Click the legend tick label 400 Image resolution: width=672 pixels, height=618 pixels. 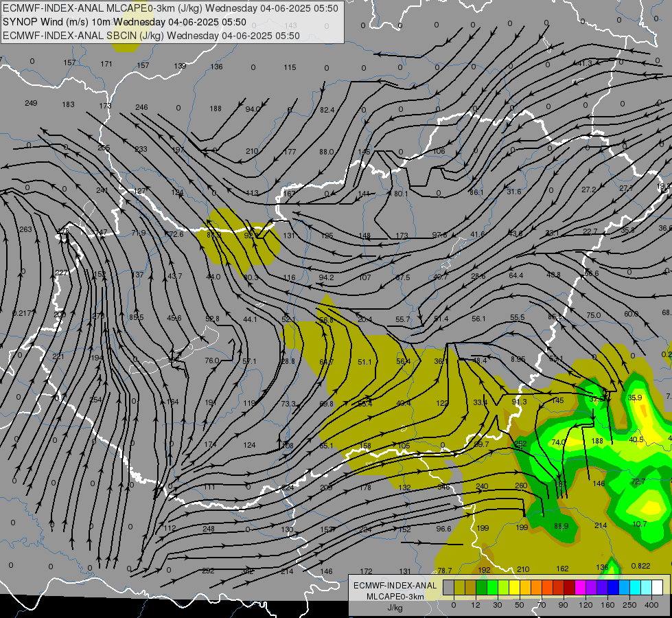click(x=651, y=605)
